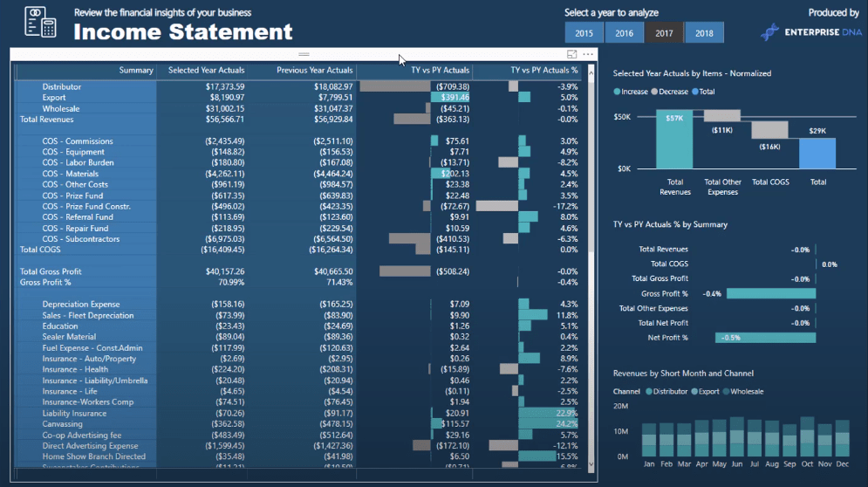Select COS - Commissions row label

pos(78,141)
